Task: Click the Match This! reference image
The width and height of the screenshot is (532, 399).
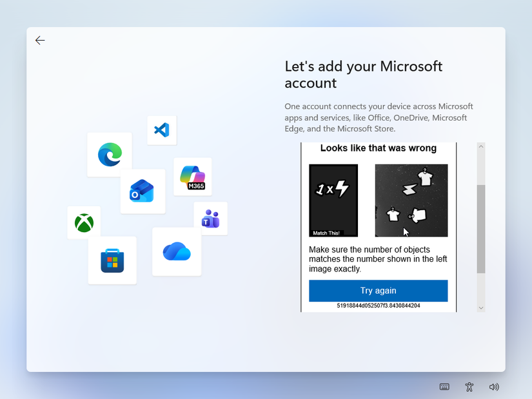Action: click(333, 200)
